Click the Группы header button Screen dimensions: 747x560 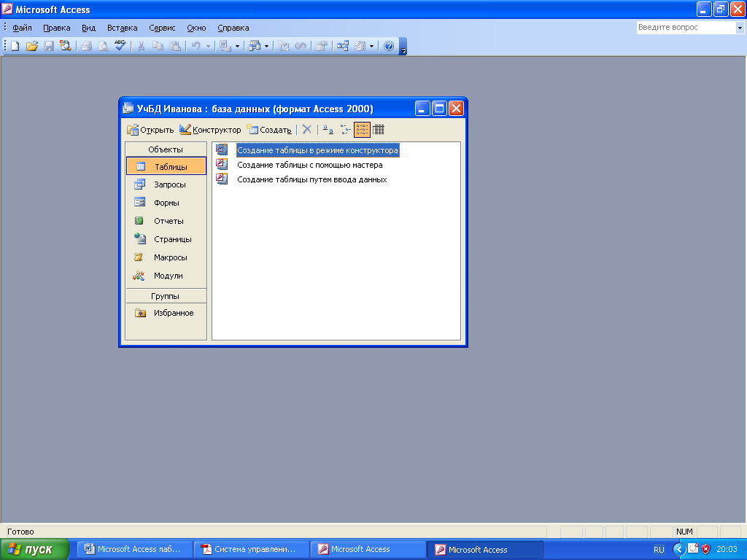(166, 296)
